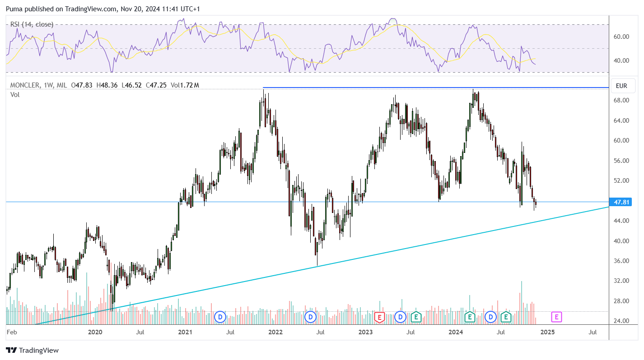Click 44.00 on the price scale
The width and height of the screenshot is (644, 360).
tap(621, 221)
